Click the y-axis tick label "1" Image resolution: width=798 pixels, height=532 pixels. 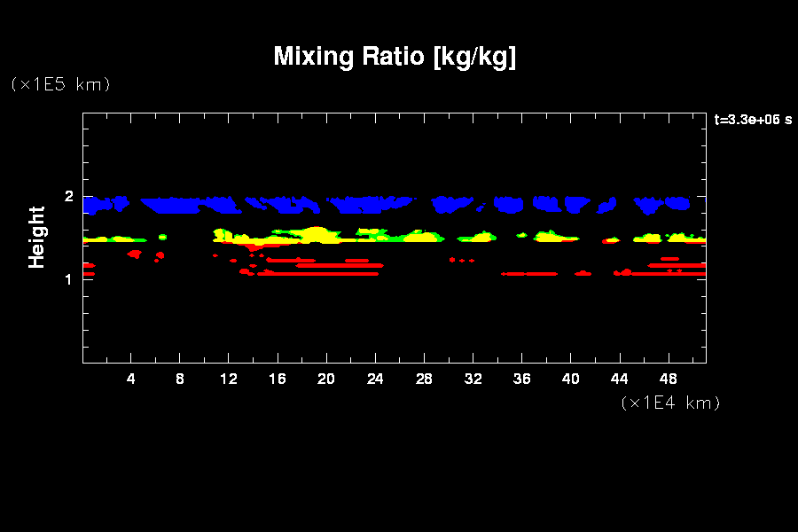(x=68, y=279)
